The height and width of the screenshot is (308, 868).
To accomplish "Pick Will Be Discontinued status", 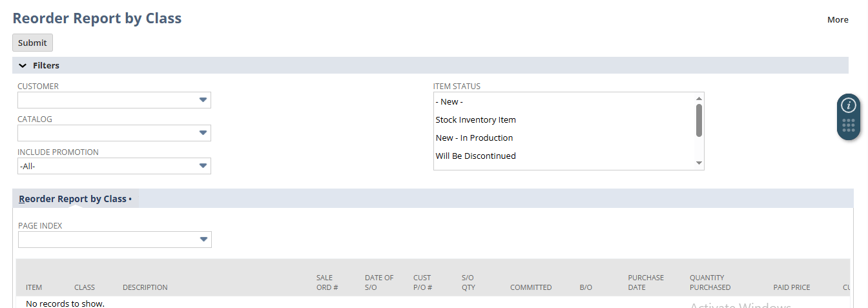I will (475, 156).
